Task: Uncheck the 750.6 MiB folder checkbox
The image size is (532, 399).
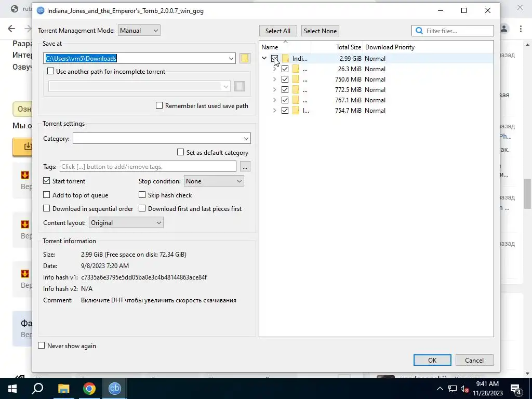Action: [x=285, y=79]
